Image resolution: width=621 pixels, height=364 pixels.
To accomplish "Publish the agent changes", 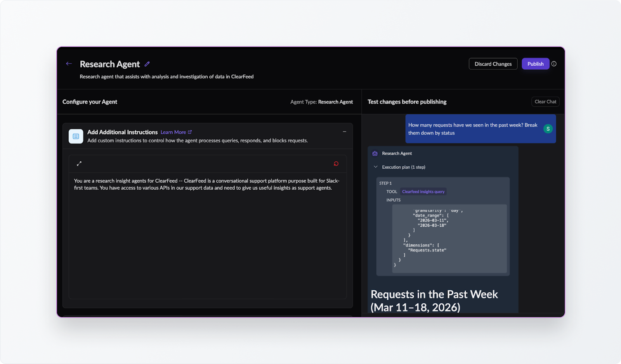I will [535, 64].
